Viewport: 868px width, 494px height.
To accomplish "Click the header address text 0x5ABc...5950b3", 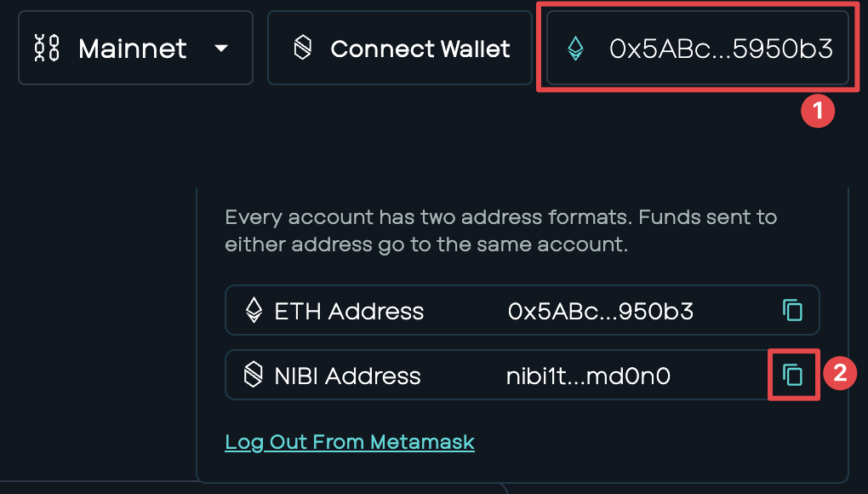I will (x=721, y=49).
